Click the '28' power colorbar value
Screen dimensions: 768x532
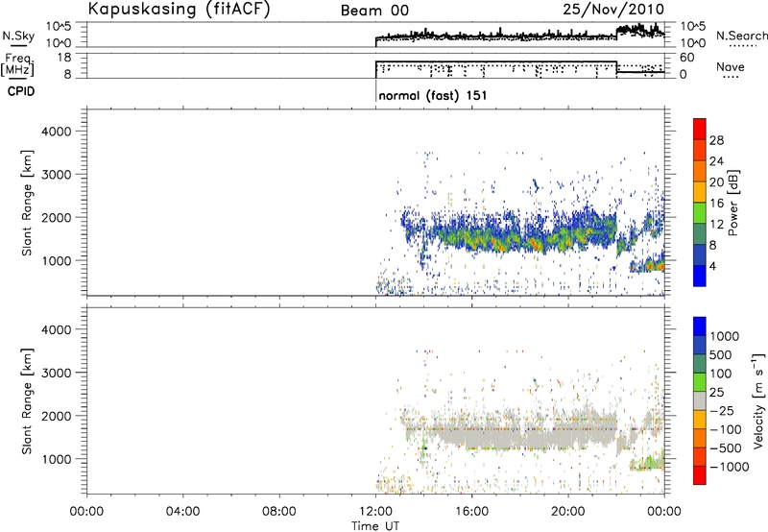point(716,140)
